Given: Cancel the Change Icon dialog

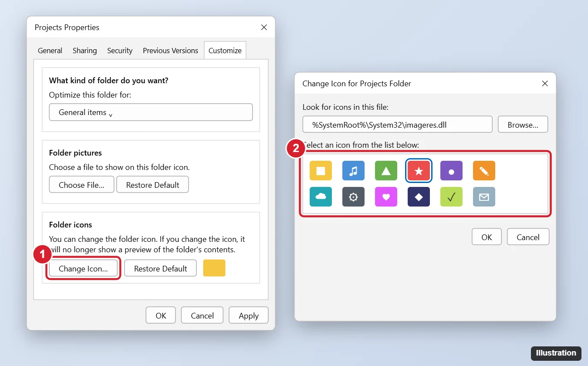Looking at the screenshot, I should coord(528,237).
